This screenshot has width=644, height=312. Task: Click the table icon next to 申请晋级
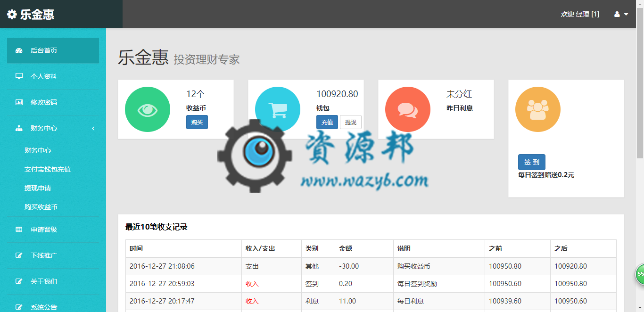pos(19,230)
